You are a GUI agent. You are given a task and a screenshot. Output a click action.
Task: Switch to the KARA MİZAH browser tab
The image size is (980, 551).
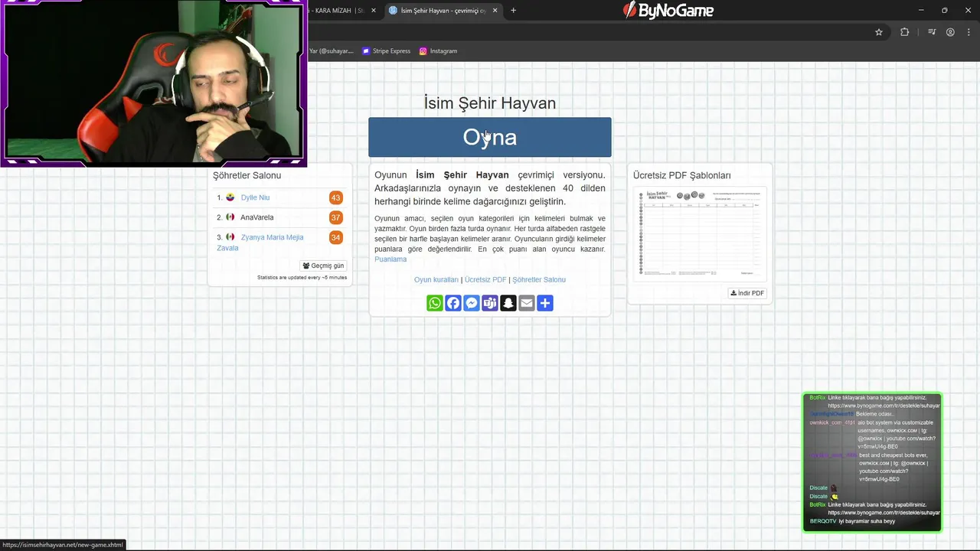[337, 11]
